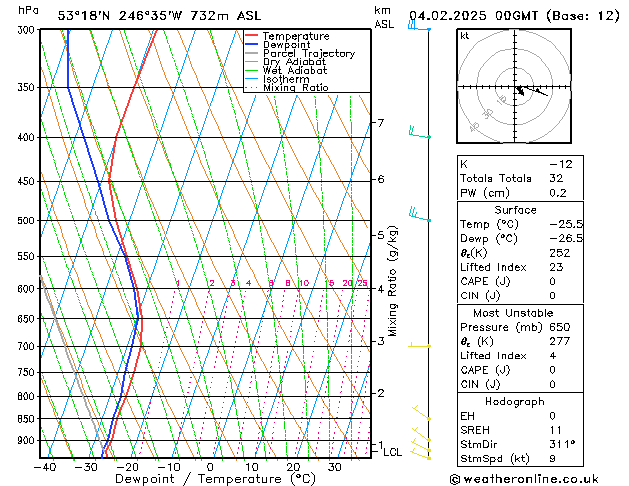Screen dimensions: 629x486
Task: Click the 30 temperature axis tick label
Action: [x=334, y=467]
